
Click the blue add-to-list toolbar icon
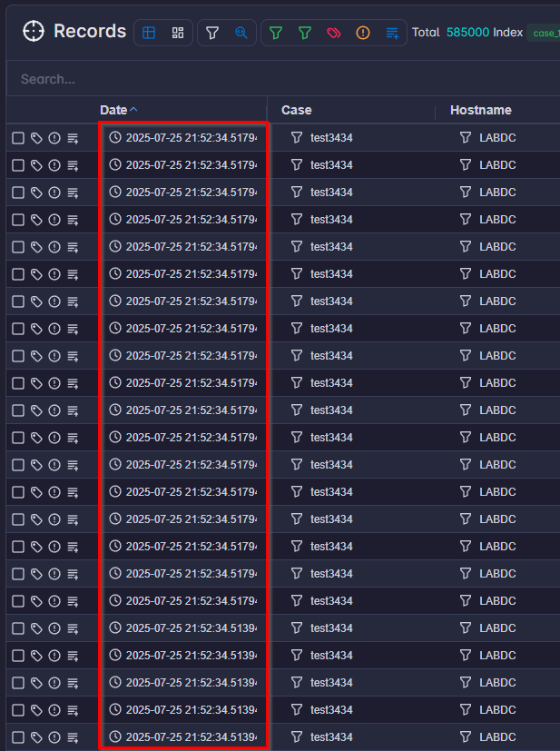392,33
